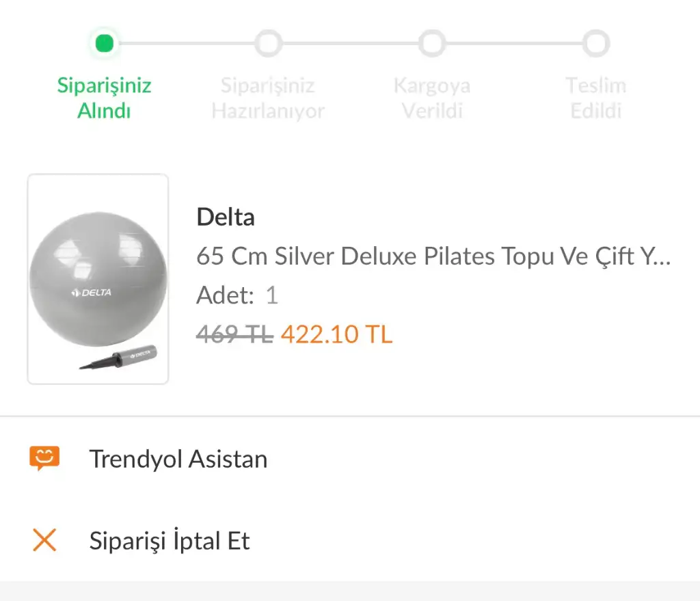
Task: Select the Teslim Edildi step circle
Action: tap(596, 43)
